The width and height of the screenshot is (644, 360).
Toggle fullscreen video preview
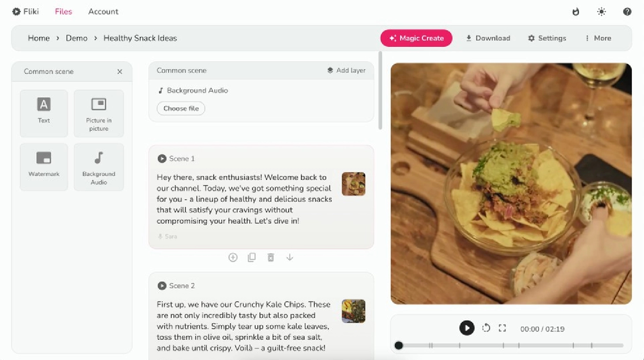502,328
